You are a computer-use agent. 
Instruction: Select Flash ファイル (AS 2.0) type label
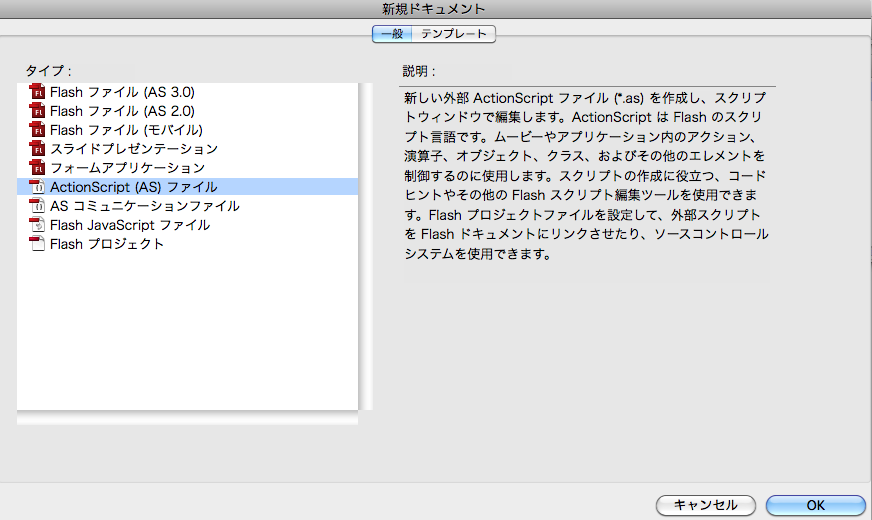(x=122, y=111)
